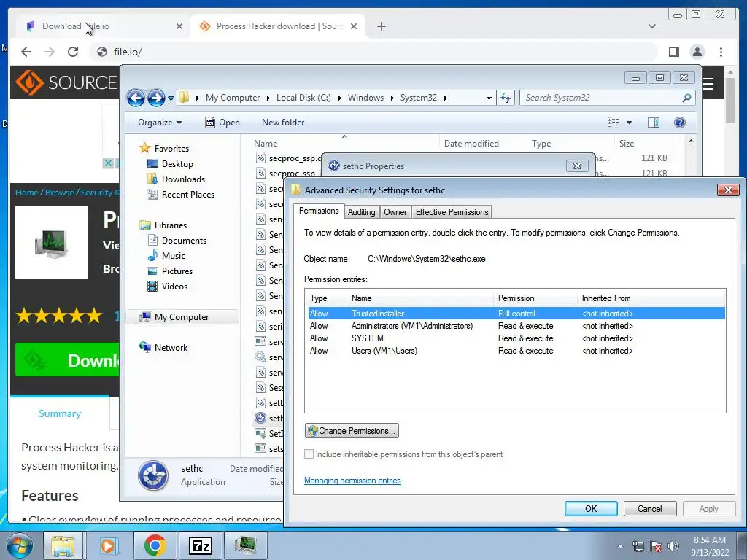Click the Windows Start orb
The width and height of the screenshot is (747, 560).
[x=20, y=545]
